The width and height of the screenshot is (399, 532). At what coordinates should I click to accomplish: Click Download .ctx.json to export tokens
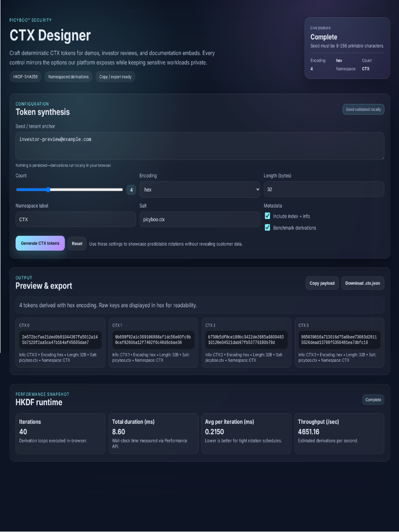point(363,283)
